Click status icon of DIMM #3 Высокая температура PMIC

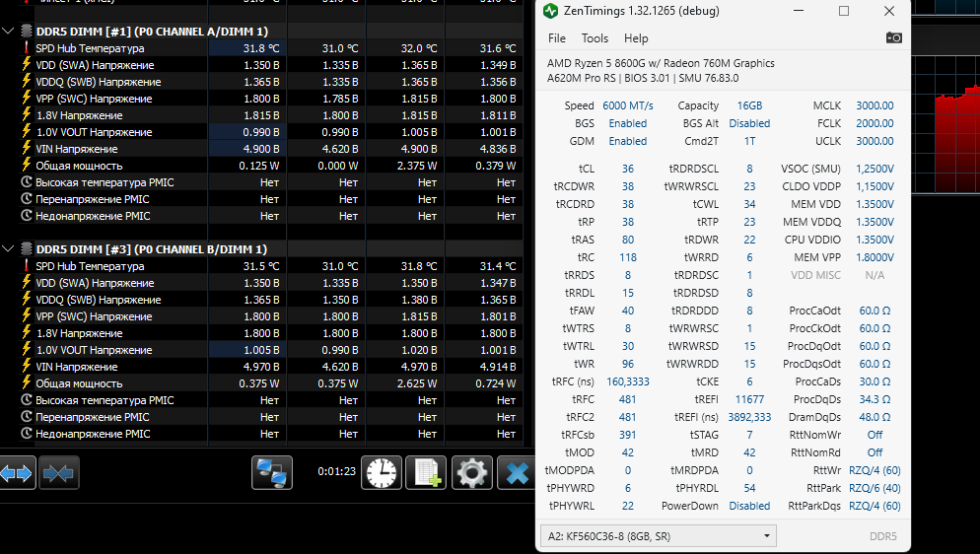point(27,400)
